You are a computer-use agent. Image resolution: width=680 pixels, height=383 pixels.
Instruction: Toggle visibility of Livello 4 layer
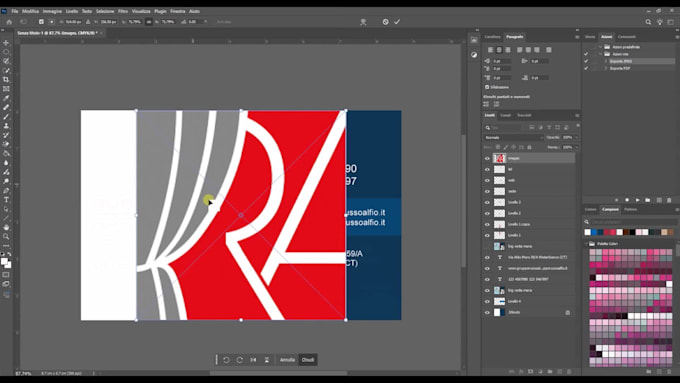coord(487,301)
